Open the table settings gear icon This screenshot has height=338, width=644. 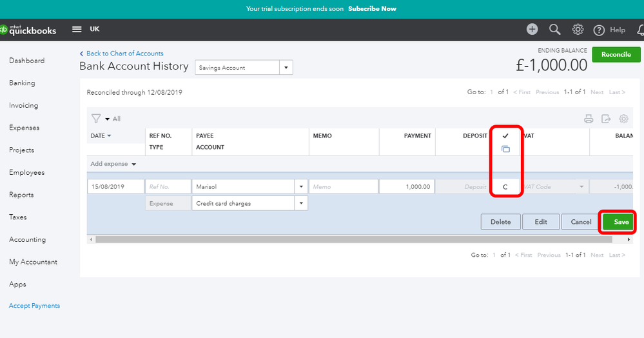pyautogui.click(x=623, y=119)
